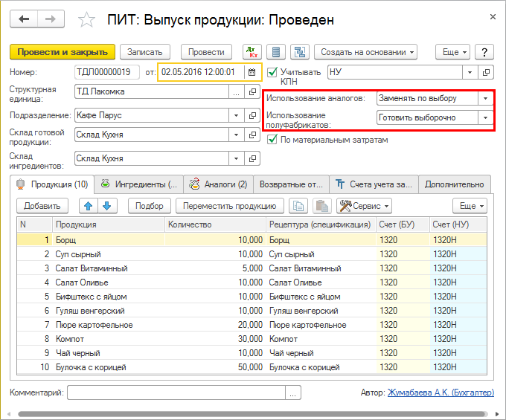Click the structure hierarchy icon in toolbar

pos(300,52)
